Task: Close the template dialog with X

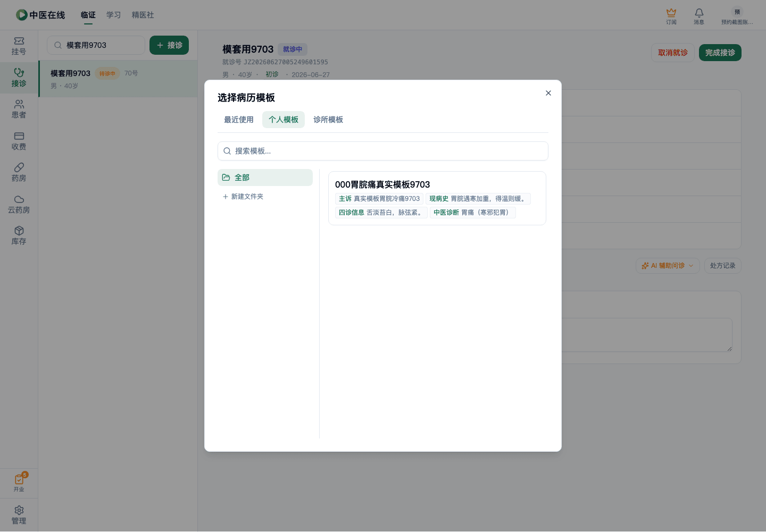Action: (x=548, y=93)
